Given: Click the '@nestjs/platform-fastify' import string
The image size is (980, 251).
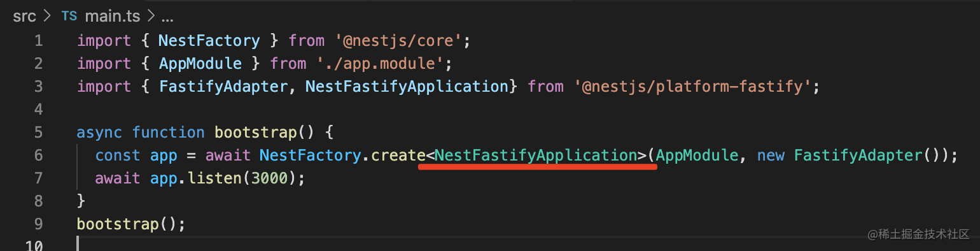Looking at the screenshot, I should pyautogui.click(x=690, y=87).
